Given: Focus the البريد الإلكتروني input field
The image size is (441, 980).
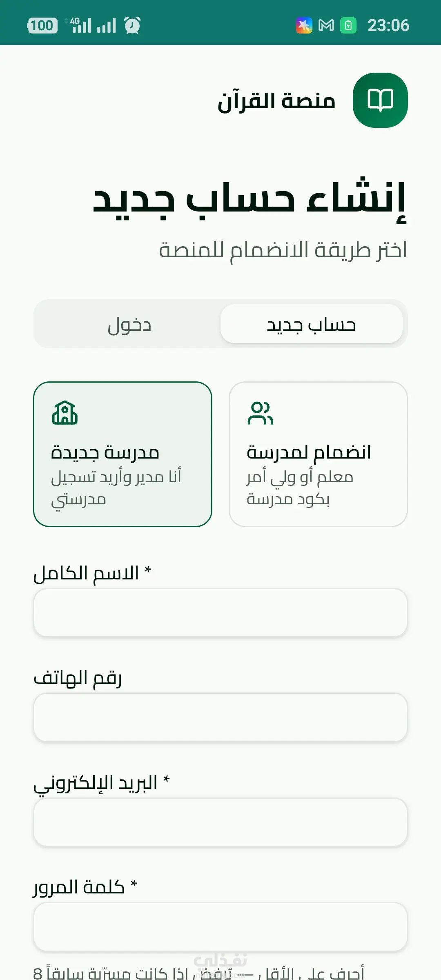Looking at the screenshot, I should pos(220,822).
